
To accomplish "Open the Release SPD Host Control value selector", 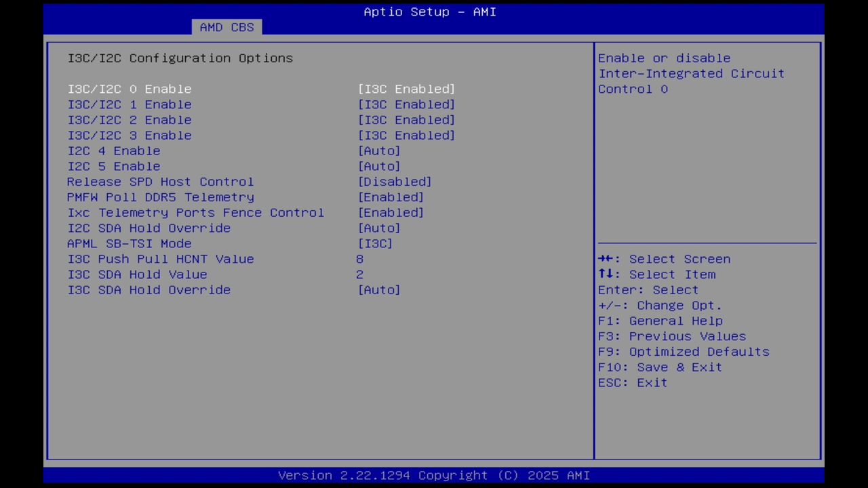I will [x=395, y=182].
